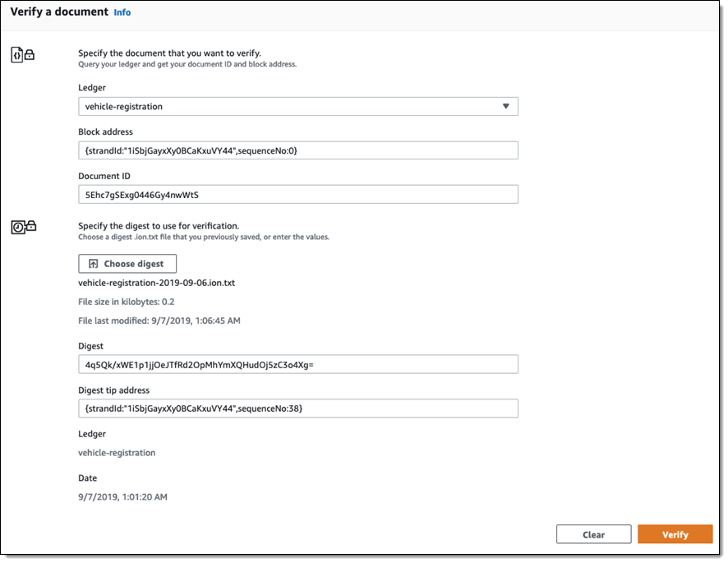Click the Digest tip address label
728x563 pixels.
[x=113, y=390]
